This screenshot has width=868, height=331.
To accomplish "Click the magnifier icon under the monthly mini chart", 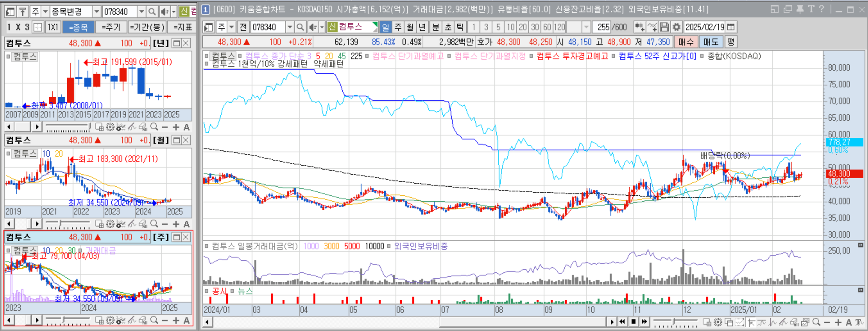I will (154, 224).
